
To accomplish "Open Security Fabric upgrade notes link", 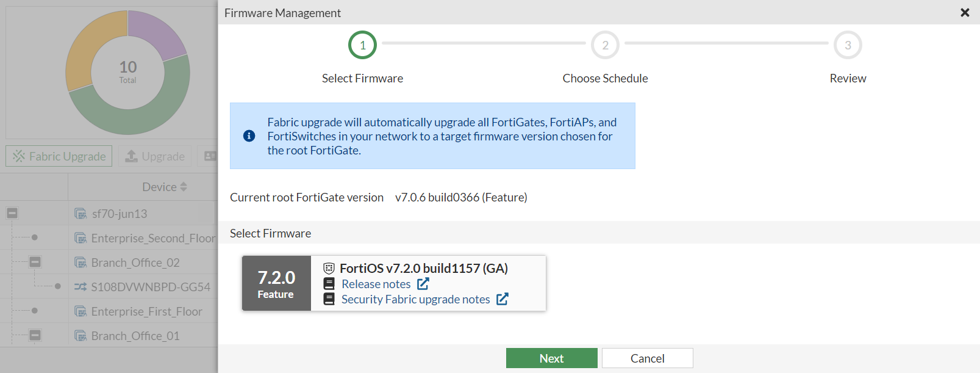I will (415, 299).
